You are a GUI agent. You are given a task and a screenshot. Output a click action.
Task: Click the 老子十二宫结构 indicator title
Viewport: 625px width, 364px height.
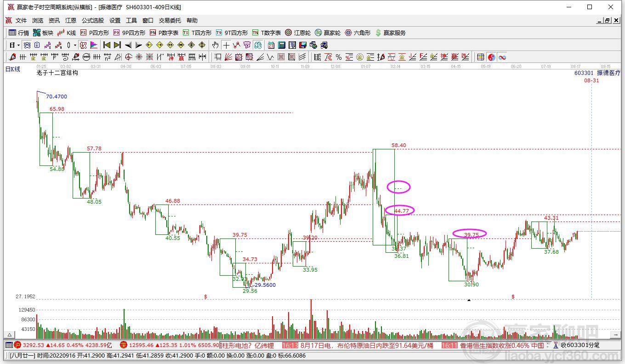[x=57, y=73]
